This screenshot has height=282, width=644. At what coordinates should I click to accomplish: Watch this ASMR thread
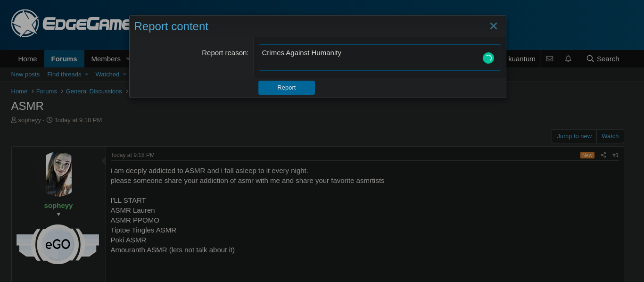(x=610, y=136)
